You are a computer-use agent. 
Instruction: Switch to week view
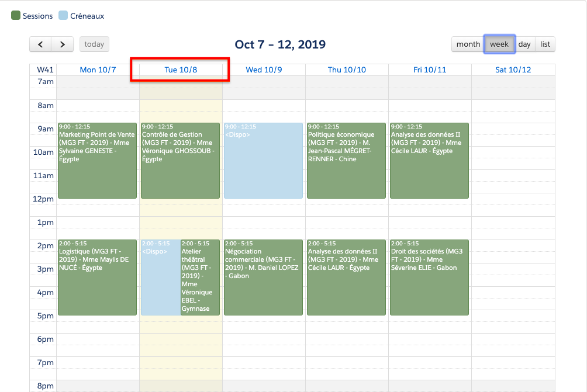(499, 44)
